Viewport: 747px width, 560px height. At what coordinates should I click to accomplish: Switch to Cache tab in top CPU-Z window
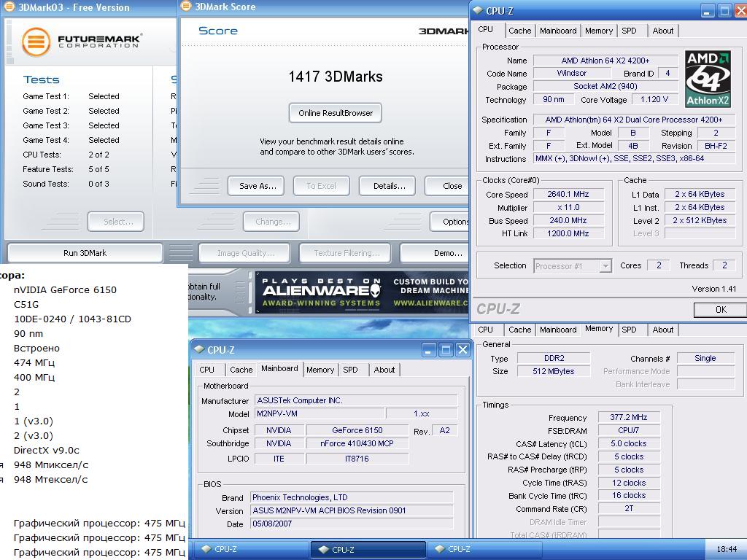(519, 31)
